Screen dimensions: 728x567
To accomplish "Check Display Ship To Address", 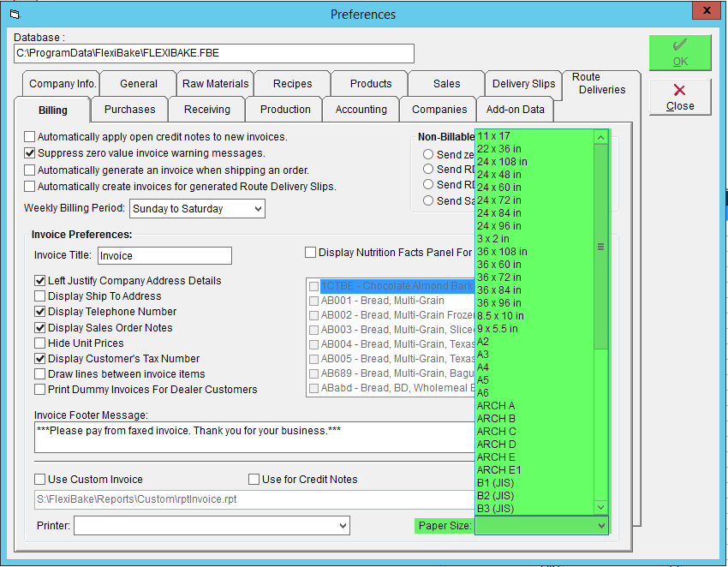I will [x=40, y=295].
